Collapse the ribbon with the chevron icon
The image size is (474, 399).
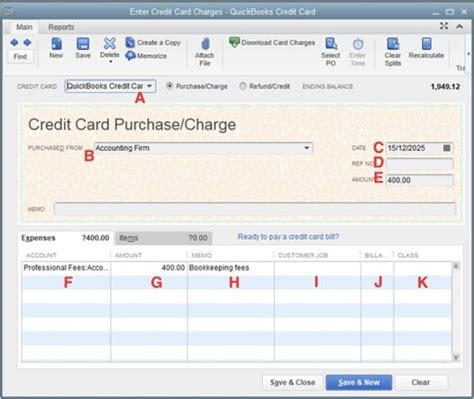pyautogui.click(x=460, y=26)
